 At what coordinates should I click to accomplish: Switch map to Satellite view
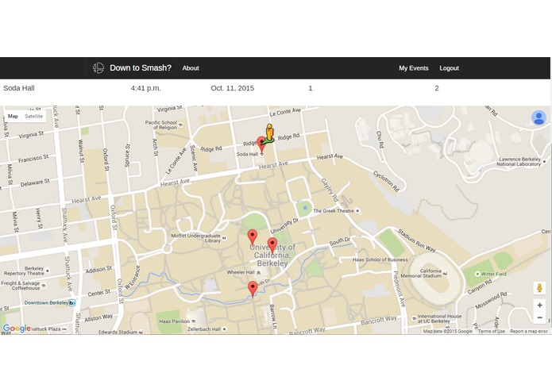point(34,117)
